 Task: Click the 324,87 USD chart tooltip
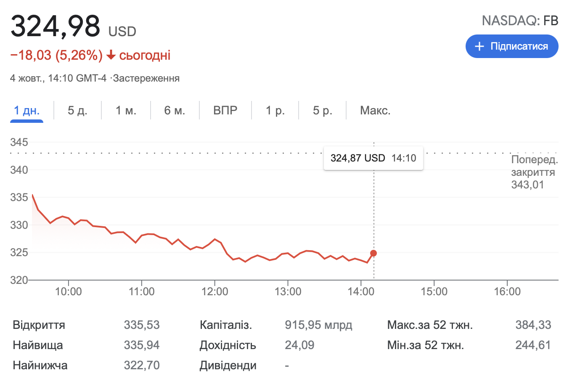[x=373, y=158]
